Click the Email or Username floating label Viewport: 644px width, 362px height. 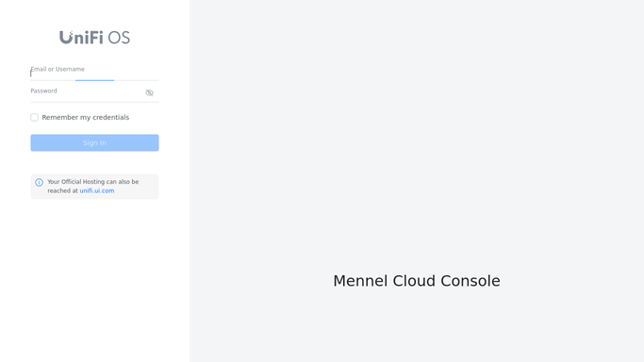tap(58, 69)
